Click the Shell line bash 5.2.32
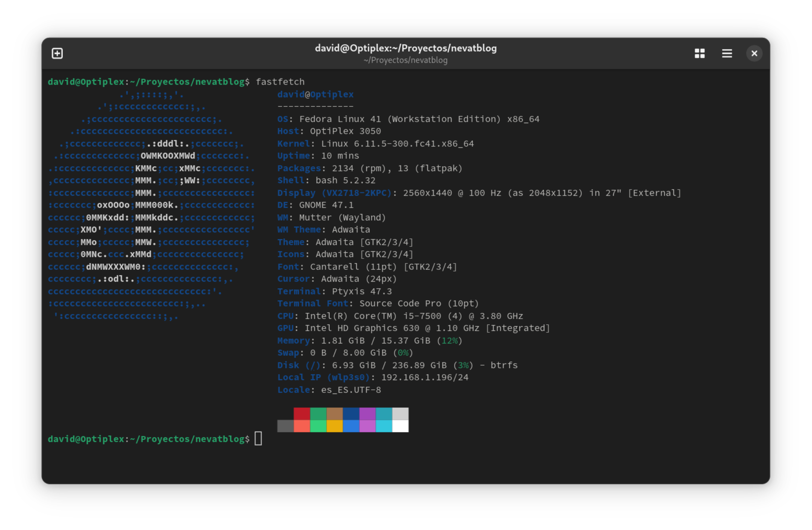Image resolution: width=812 pixels, height=530 pixels. 326,181
